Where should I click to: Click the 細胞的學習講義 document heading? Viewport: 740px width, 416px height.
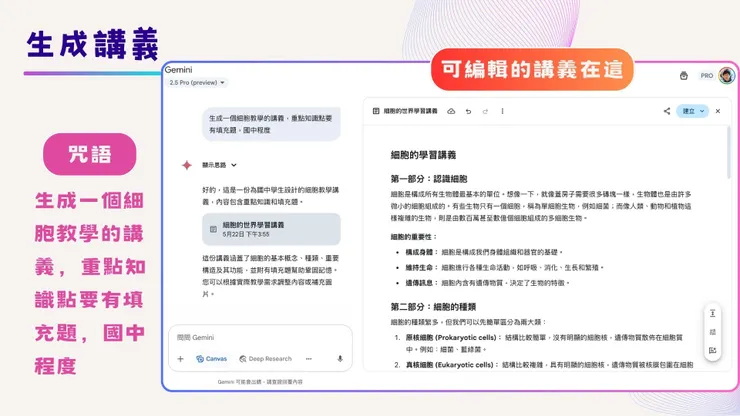[423, 155]
